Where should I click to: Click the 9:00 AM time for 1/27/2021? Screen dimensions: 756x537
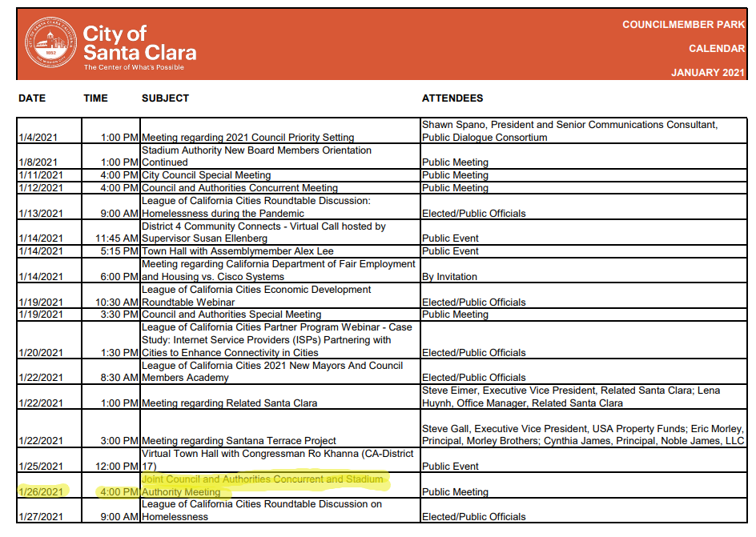pyautogui.click(x=111, y=510)
